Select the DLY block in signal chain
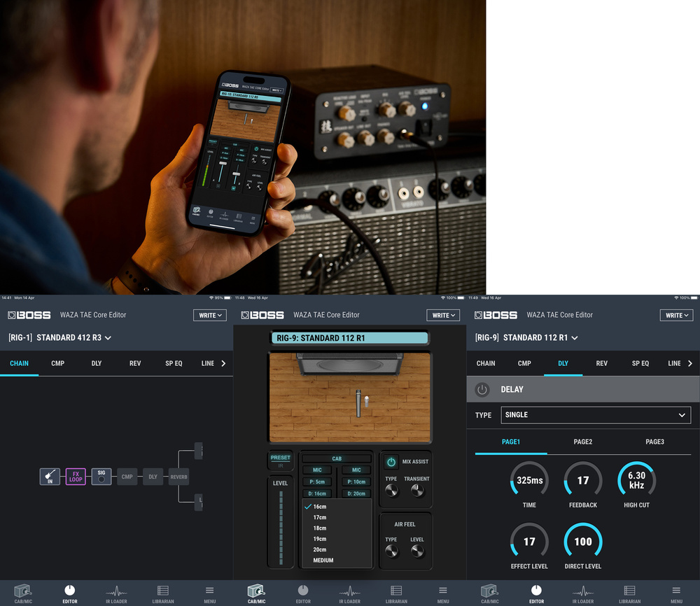The width and height of the screenshot is (700, 606). tap(153, 477)
